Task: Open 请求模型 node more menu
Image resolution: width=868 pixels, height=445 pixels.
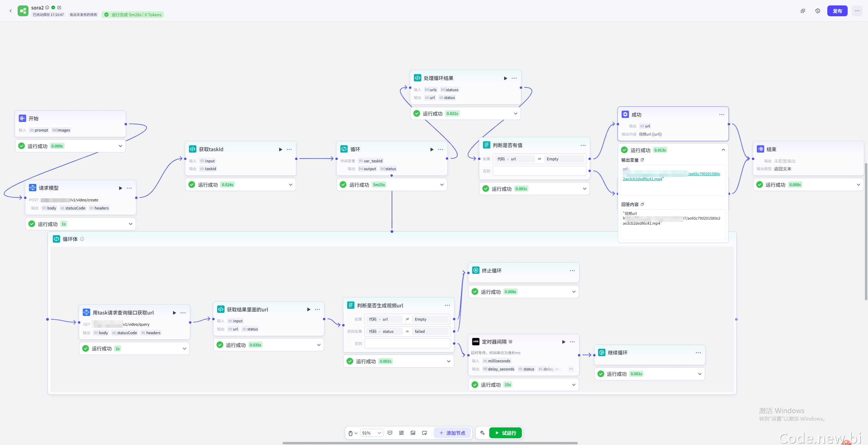Action: click(x=129, y=188)
